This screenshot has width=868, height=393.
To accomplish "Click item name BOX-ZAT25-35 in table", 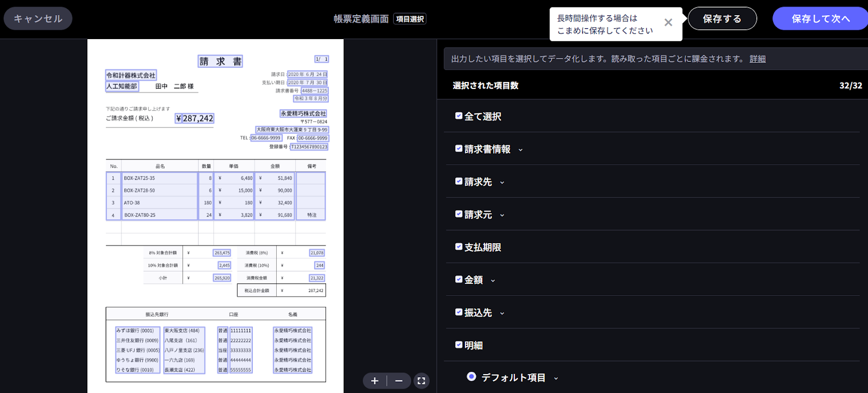I will click(x=139, y=178).
